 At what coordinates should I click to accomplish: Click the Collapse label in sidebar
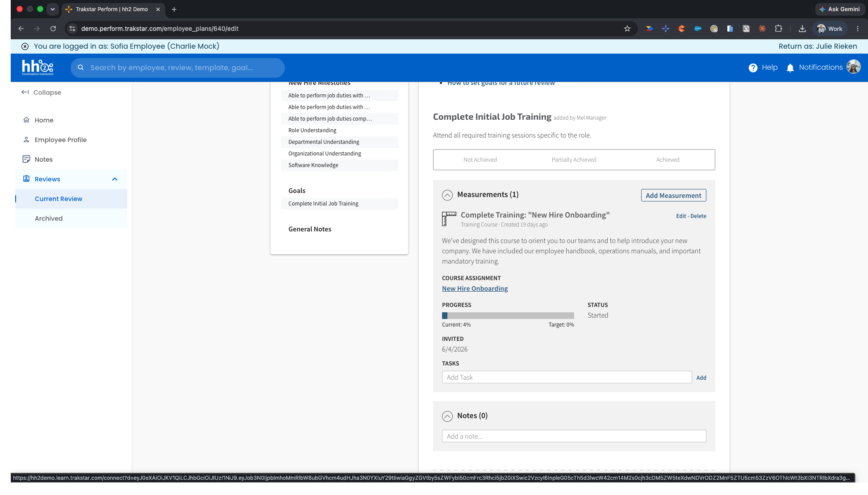[47, 92]
